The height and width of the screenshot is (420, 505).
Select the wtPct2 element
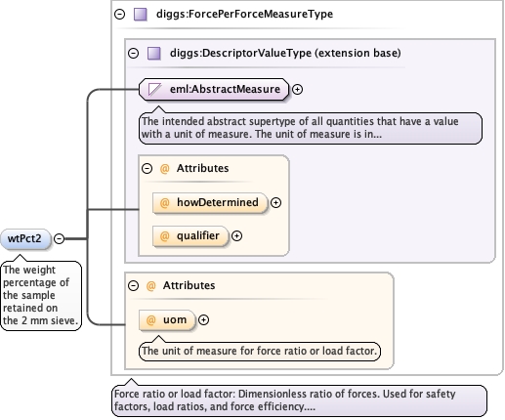click(x=25, y=238)
